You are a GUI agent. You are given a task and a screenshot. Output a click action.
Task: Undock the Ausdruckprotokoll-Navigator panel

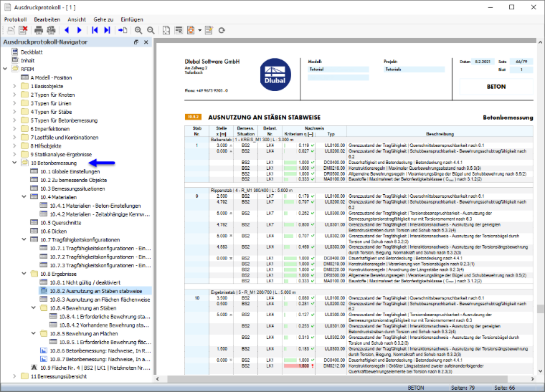(x=136, y=42)
